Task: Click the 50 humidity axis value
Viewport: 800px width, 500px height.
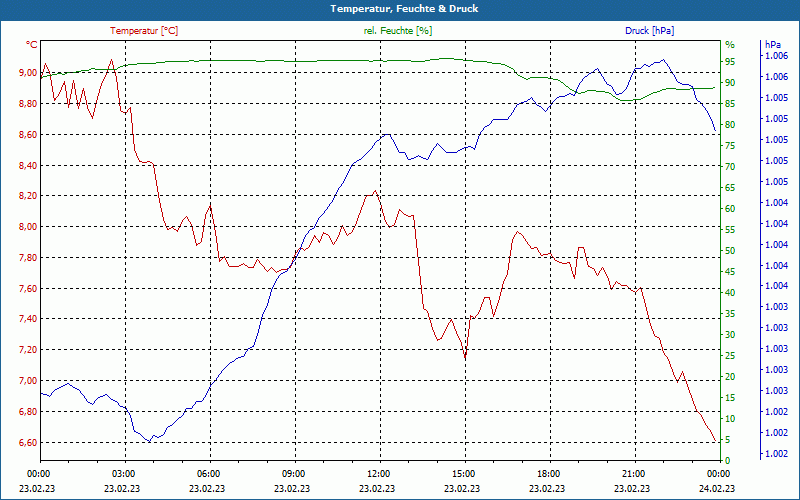Action: click(730, 251)
